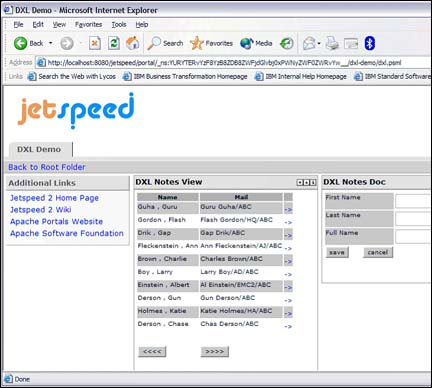
Task: Click the First Name input field
Action: tap(413, 201)
